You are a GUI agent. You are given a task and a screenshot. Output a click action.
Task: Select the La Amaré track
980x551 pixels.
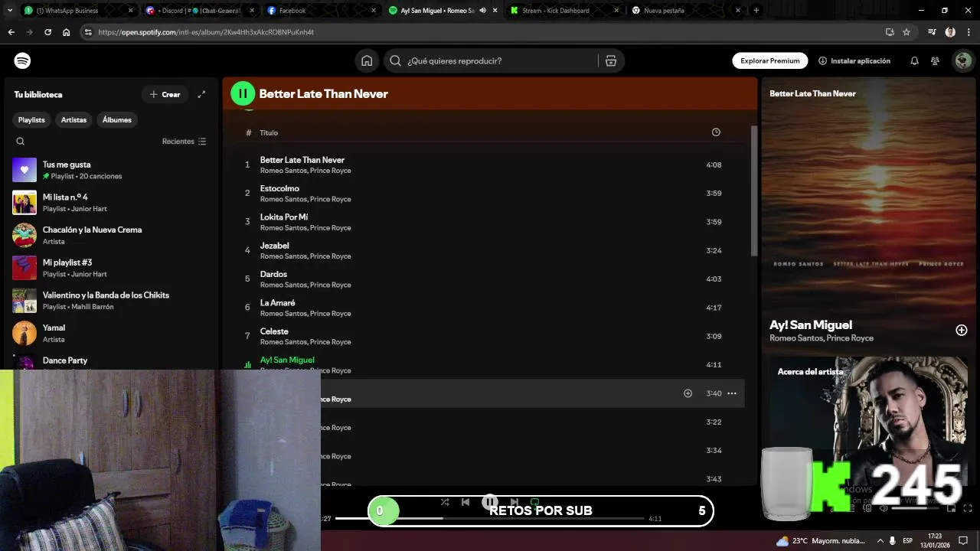(490, 308)
